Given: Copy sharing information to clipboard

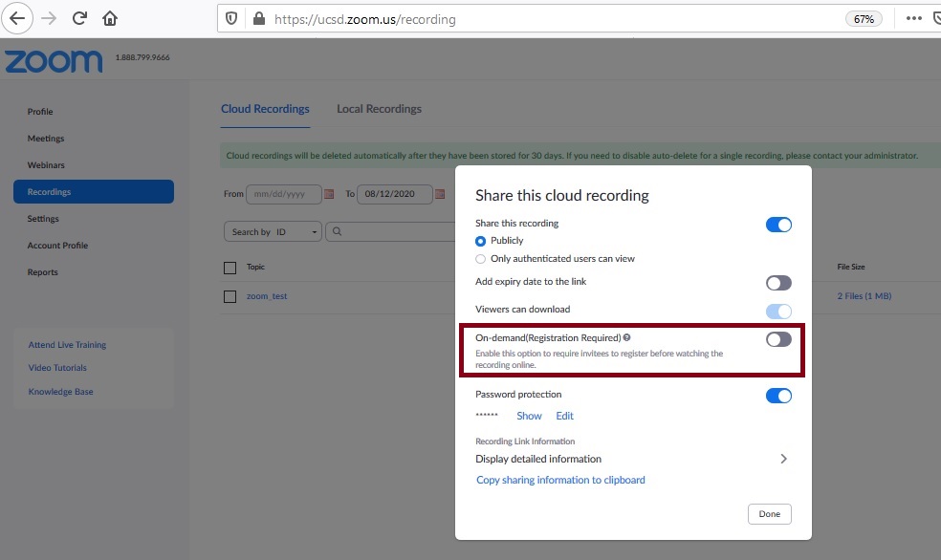Looking at the screenshot, I should 560,480.
